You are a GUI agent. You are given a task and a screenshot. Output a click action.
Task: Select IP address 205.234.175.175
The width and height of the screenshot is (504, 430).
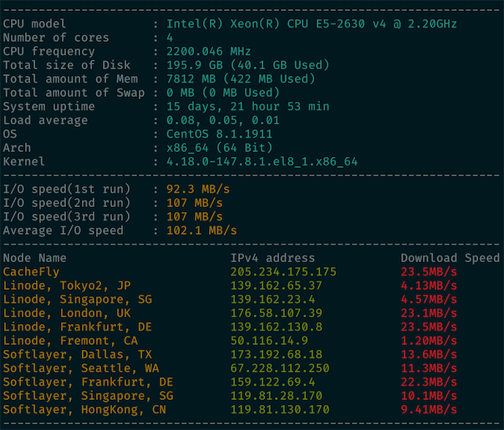[x=283, y=272]
